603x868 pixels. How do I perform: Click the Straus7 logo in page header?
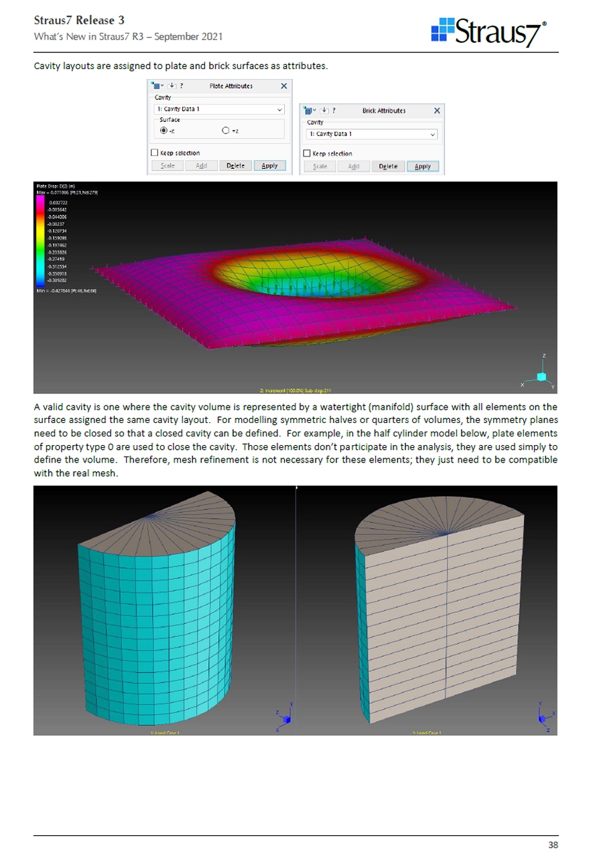(x=488, y=32)
